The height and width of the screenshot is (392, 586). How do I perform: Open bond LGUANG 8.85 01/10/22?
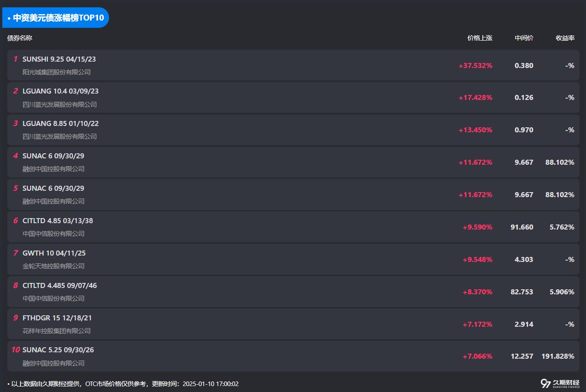61,123
